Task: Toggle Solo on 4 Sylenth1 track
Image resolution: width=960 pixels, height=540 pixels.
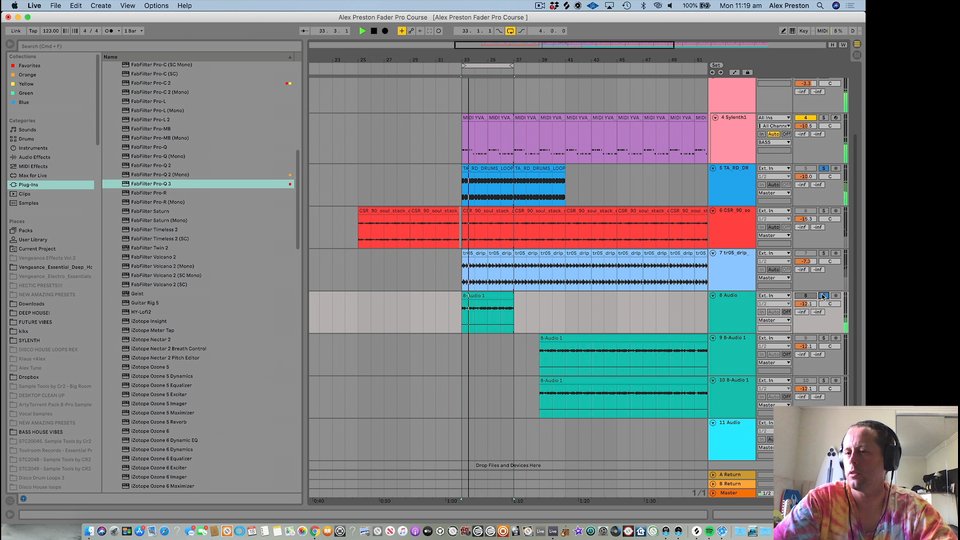Action: coord(823,118)
